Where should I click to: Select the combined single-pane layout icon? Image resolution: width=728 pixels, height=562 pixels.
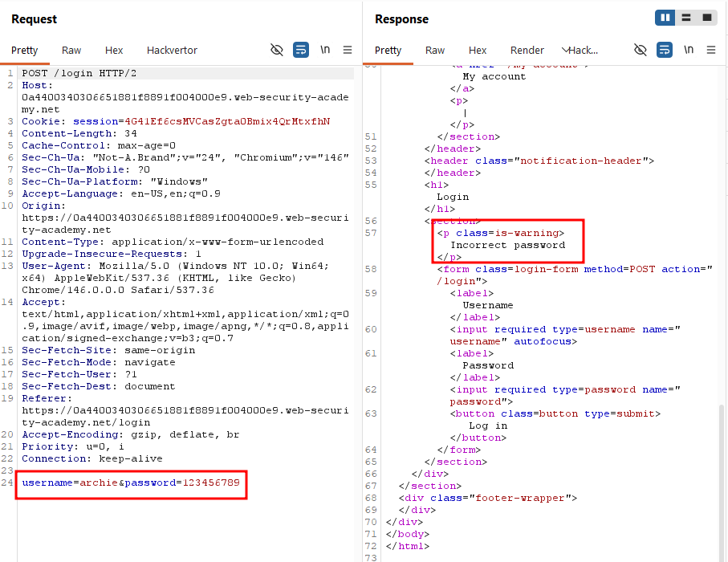point(706,18)
